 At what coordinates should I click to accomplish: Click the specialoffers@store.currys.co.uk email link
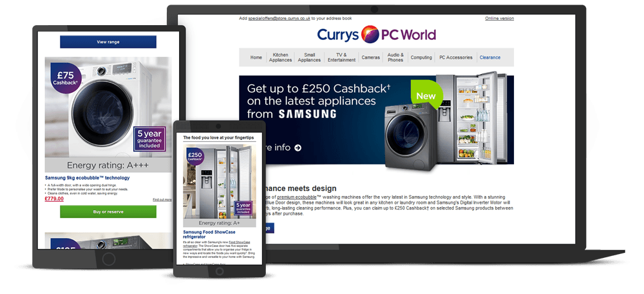279,19
